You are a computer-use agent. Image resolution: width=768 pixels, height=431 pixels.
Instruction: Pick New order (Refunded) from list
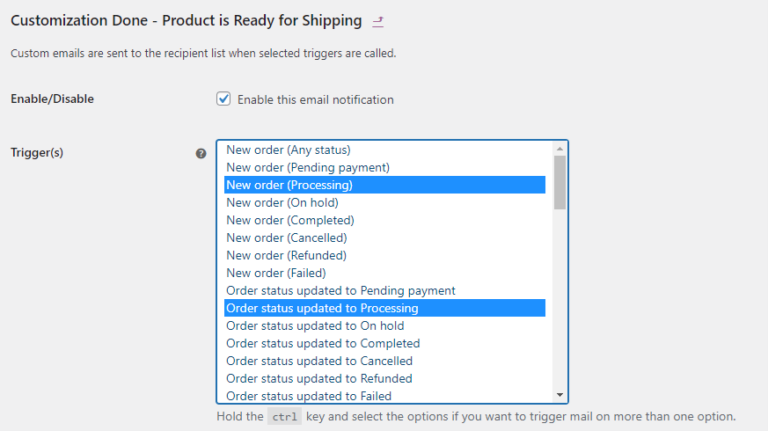pos(384,256)
